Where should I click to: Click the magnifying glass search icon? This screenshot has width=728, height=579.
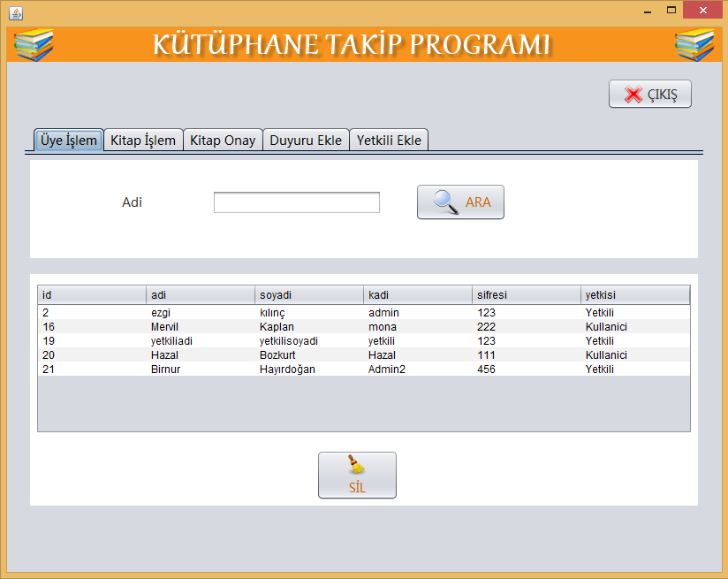pos(445,202)
